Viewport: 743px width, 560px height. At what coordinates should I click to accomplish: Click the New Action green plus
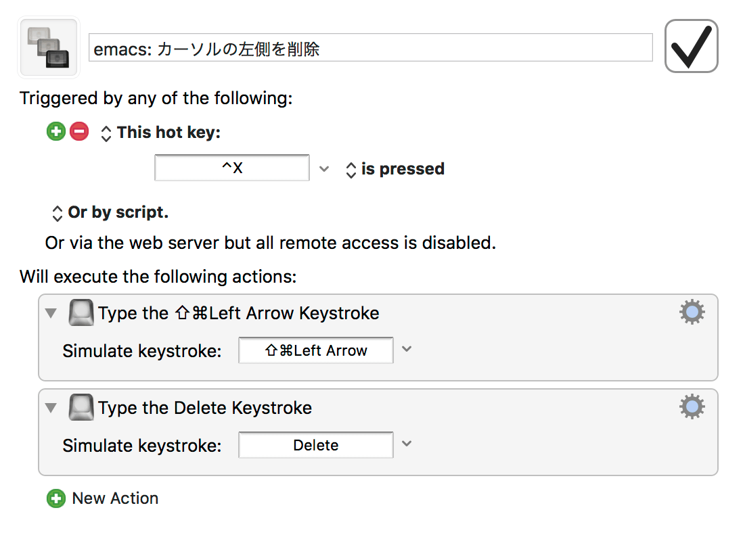(56, 498)
